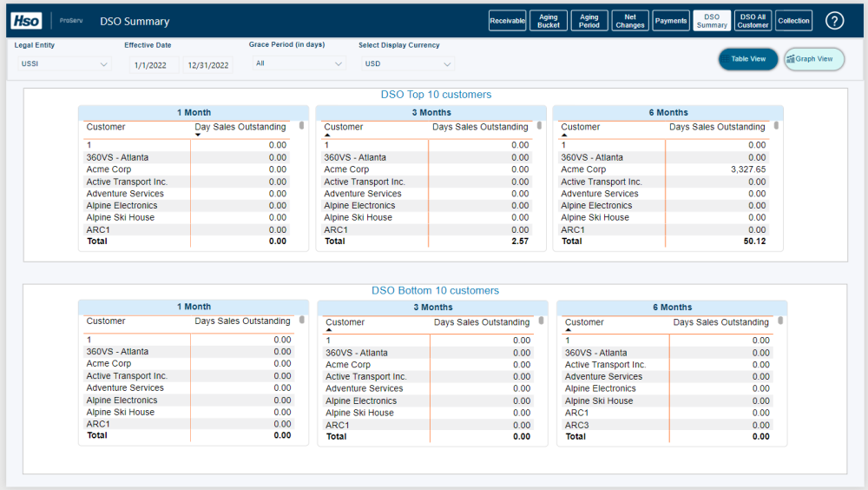Viewport: 868px width, 490px height.
Task: Go to the Receivable tab
Action: (507, 21)
